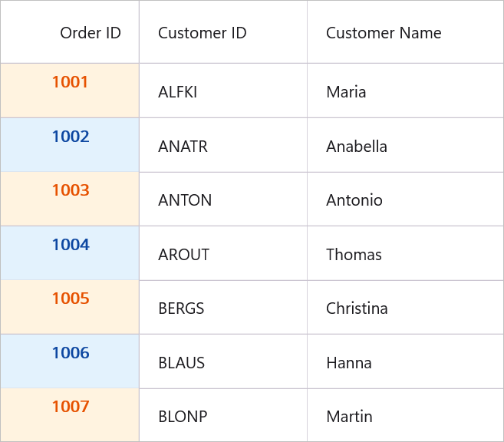504x442 pixels.
Task: Click the orange 1007 order cell
Action: pyautogui.click(x=70, y=414)
